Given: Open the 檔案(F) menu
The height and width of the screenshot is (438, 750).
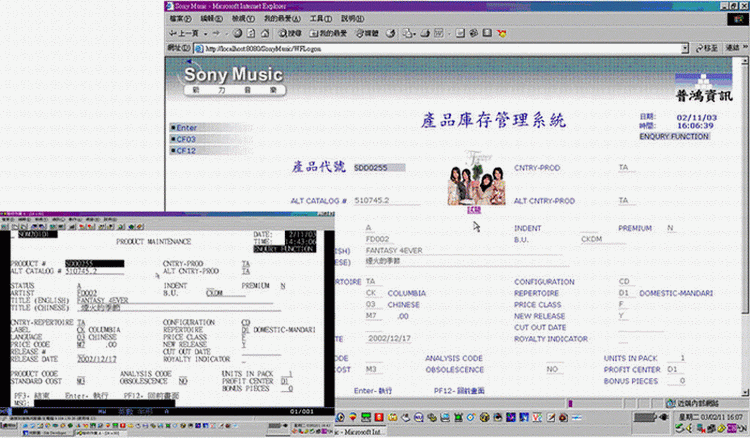Looking at the screenshot, I should pyautogui.click(x=180, y=18).
